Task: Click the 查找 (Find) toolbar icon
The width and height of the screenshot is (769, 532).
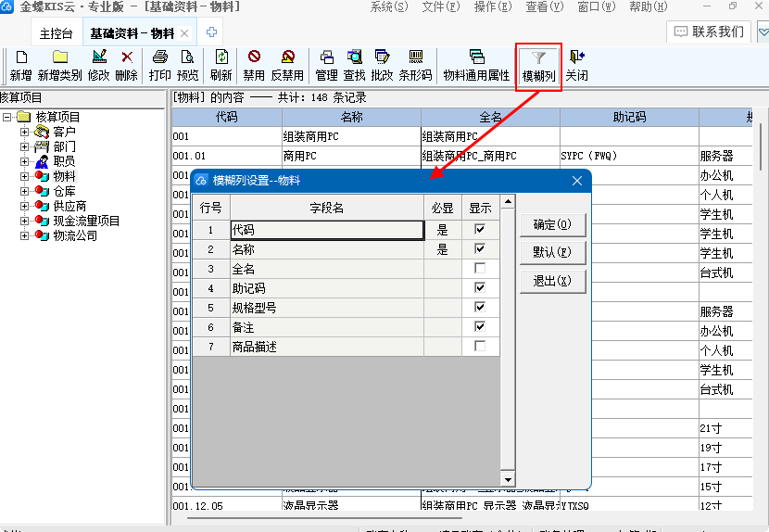Action: pos(354,57)
